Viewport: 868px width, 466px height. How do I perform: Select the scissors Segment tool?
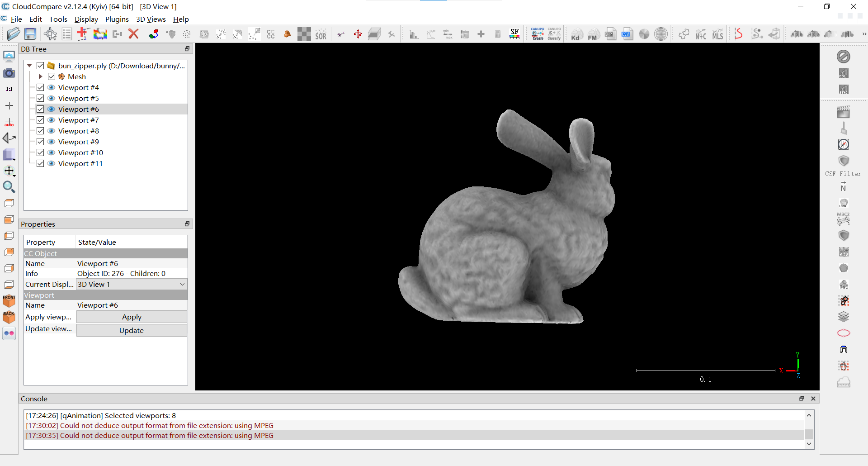tap(341, 34)
